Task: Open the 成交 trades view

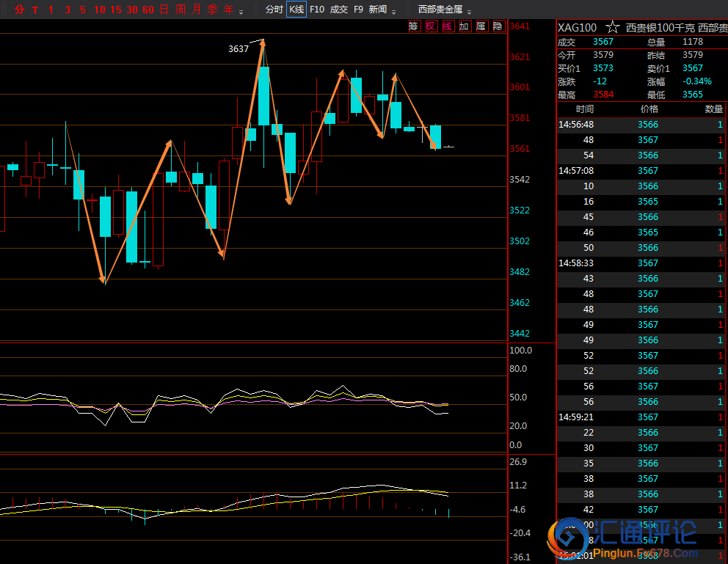Action: pyautogui.click(x=339, y=10)
